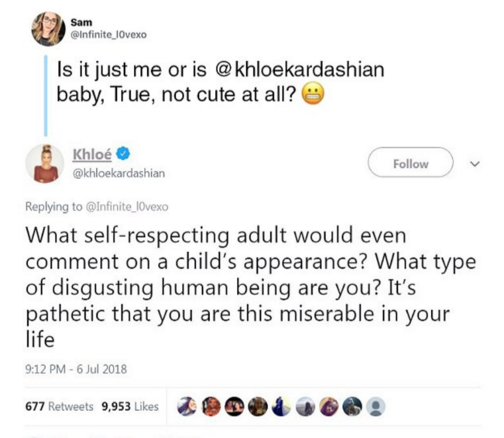Click the blue verified badge
The image size is (504, 438).
click(x=123, y=154)
